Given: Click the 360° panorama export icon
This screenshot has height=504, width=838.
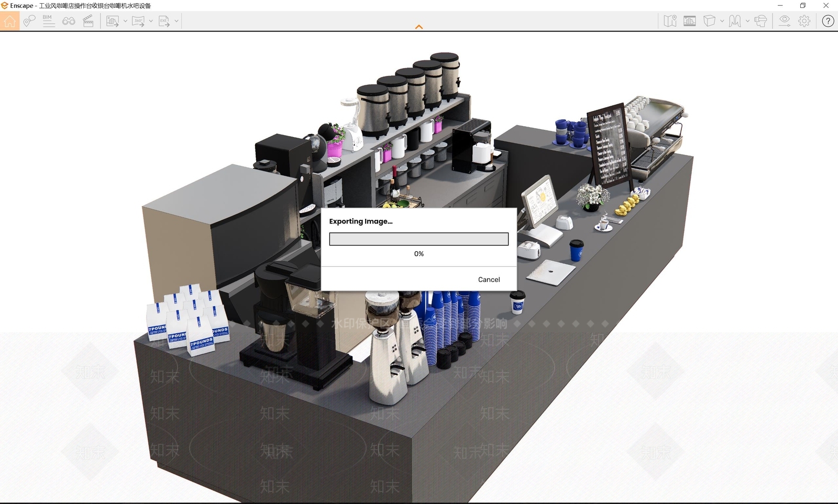Looking at the screenshot, I should click(x=138, y=21).
